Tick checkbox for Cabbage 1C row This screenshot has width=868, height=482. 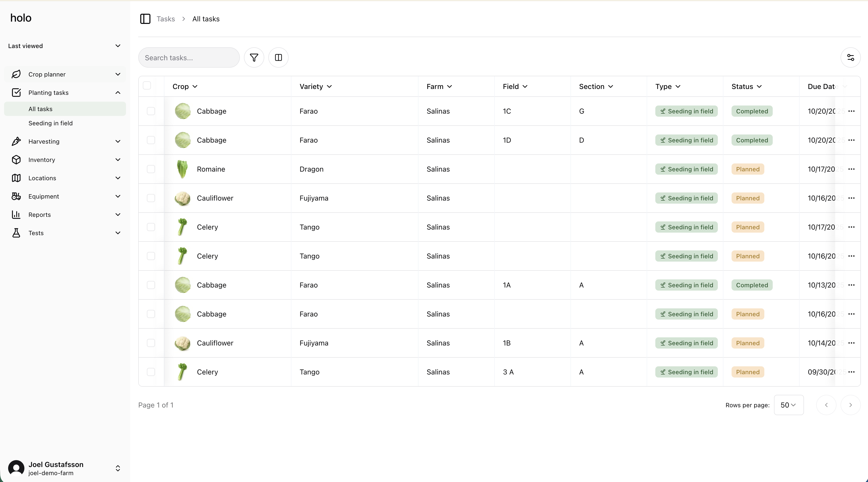point(151,111)
